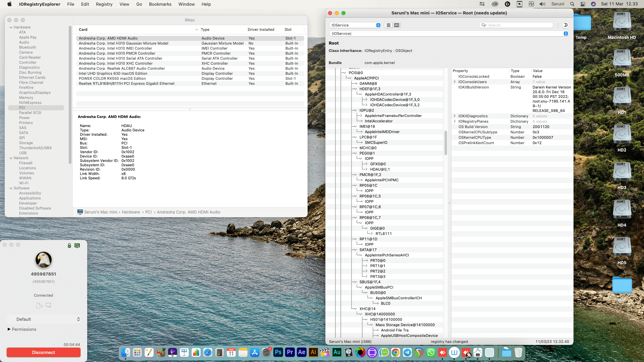
Task: Expand the IOConsoleUsers property row
Action: point(455,82)
